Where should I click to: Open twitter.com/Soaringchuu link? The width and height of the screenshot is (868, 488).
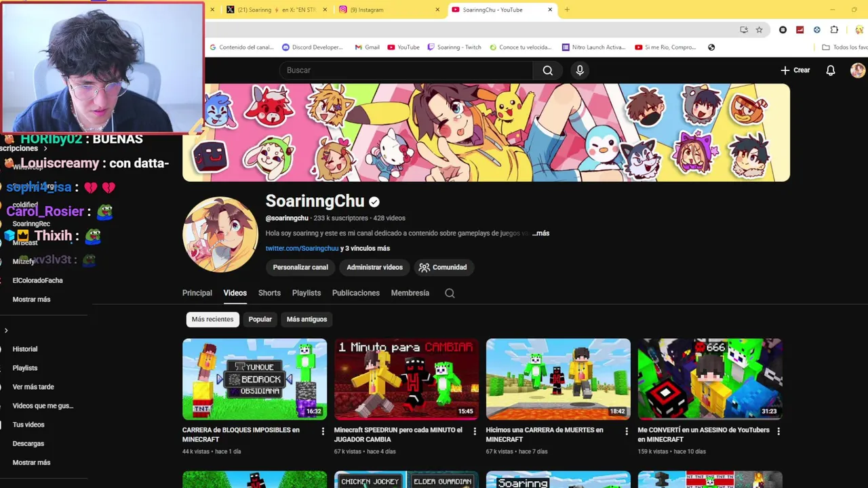pos(302,249)
